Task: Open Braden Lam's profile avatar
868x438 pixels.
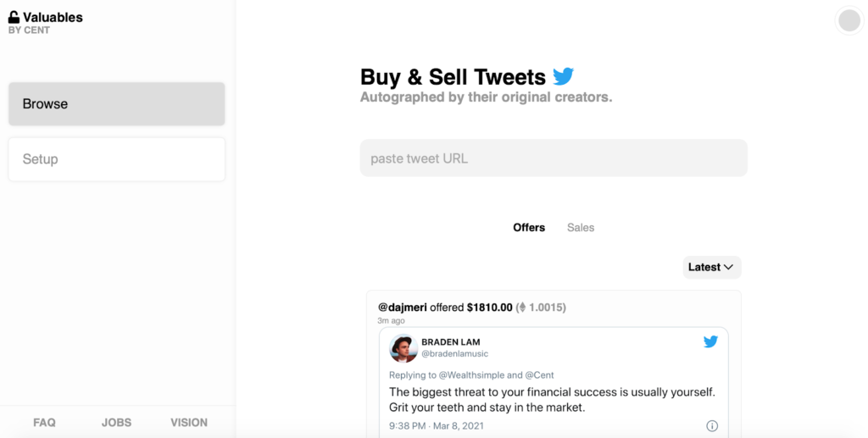Action: [403, 348]
